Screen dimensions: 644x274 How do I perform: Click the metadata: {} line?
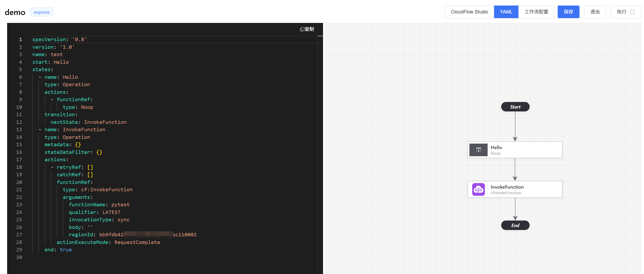(x=63, y=144)
